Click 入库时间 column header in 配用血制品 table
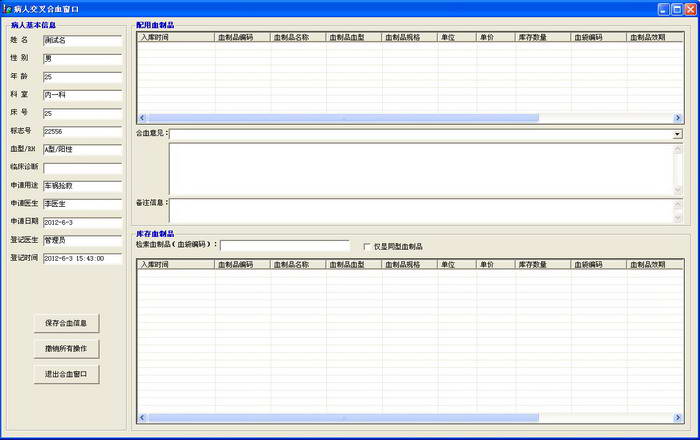 (x=176, y=37)
